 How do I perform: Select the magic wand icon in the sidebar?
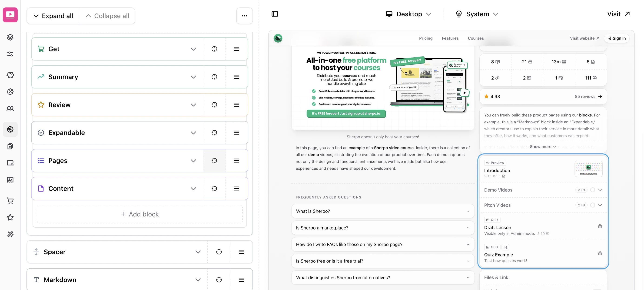tap(10, 234)
